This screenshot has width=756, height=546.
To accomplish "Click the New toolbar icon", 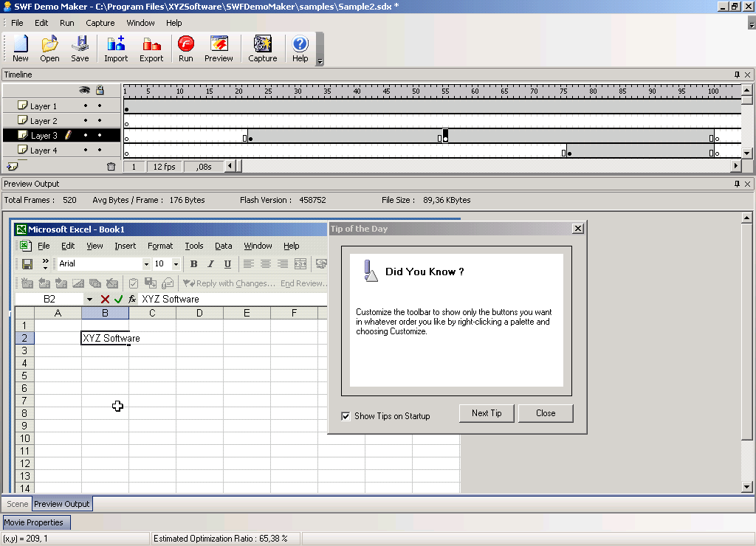I will [x=20, y=48].
